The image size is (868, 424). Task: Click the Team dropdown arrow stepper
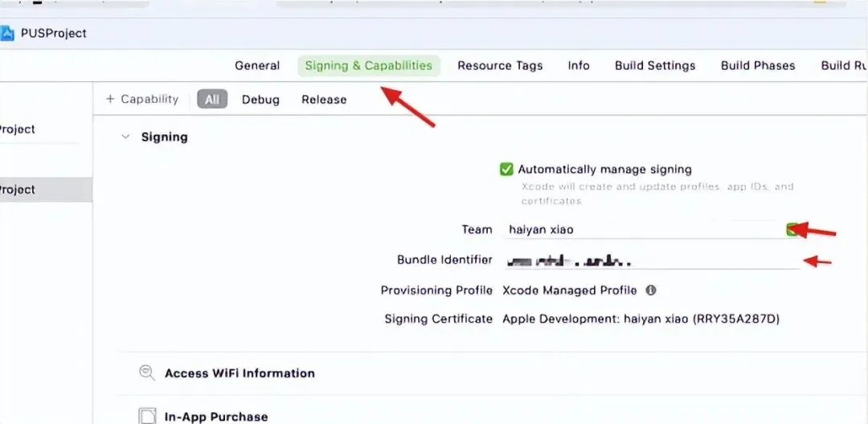tap(792, 229)
